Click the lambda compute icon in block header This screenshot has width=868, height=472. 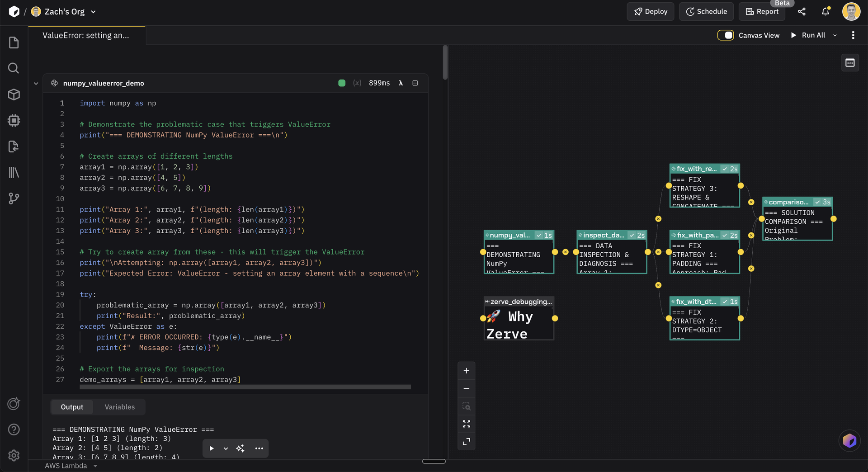(401, 83)
